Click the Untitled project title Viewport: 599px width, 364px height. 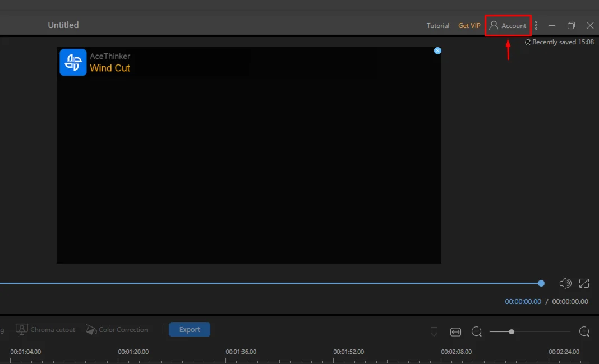click(x=63, y=25)
